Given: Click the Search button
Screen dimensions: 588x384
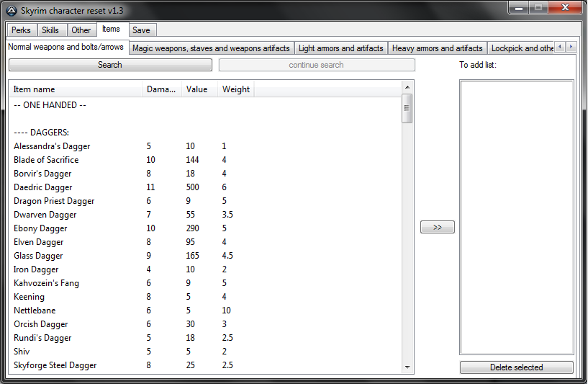Looking at the screenshot, I should click(x=110, y=65).
